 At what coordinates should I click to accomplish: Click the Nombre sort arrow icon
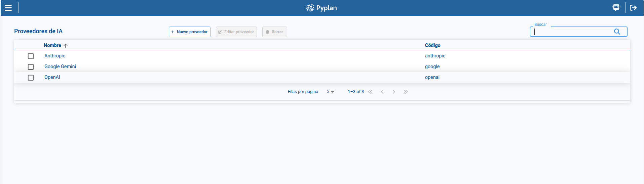(66, 46)
